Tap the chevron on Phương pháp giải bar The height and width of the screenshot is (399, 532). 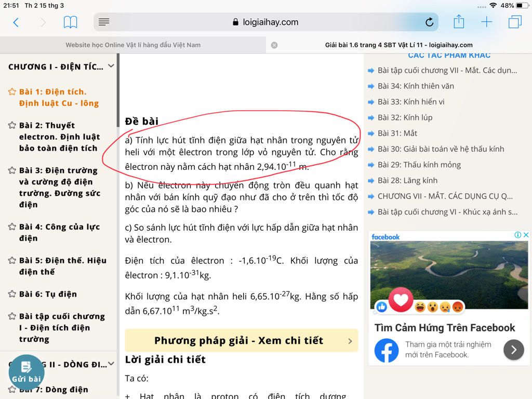coord(350,341)
